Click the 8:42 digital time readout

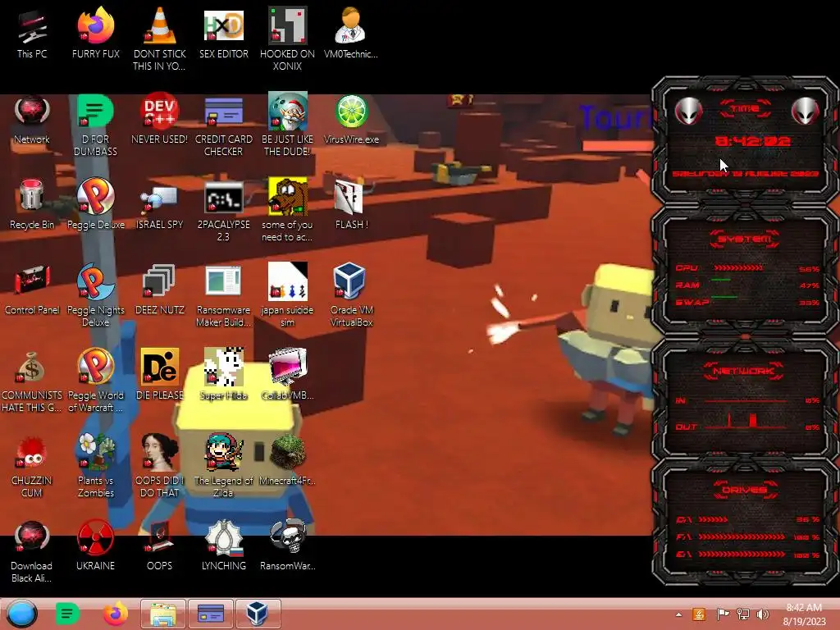(x=752, y=141)
